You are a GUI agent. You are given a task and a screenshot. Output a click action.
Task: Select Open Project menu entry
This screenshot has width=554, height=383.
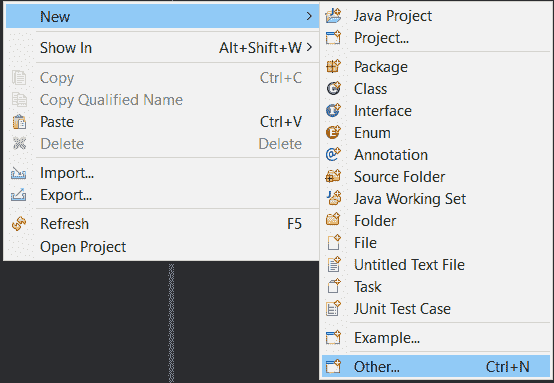[x=163, y=247]
